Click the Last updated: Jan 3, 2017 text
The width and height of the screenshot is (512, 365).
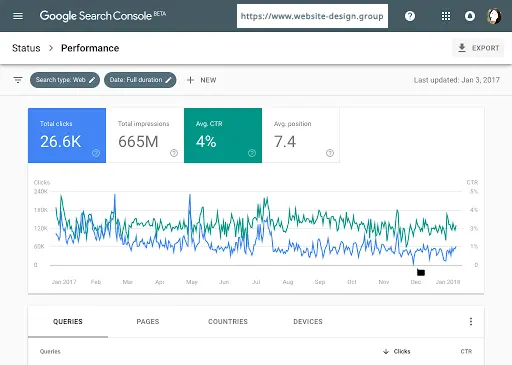457,80
